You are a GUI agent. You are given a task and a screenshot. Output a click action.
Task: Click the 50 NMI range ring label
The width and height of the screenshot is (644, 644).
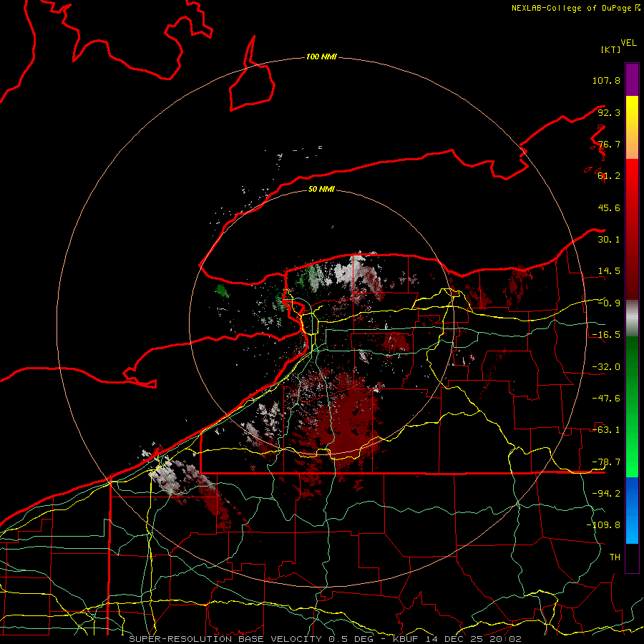[x=321, y=189]
